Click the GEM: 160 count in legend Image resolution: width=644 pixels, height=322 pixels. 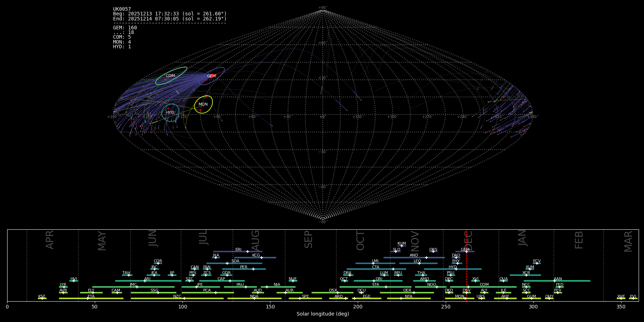pos(125,28)
